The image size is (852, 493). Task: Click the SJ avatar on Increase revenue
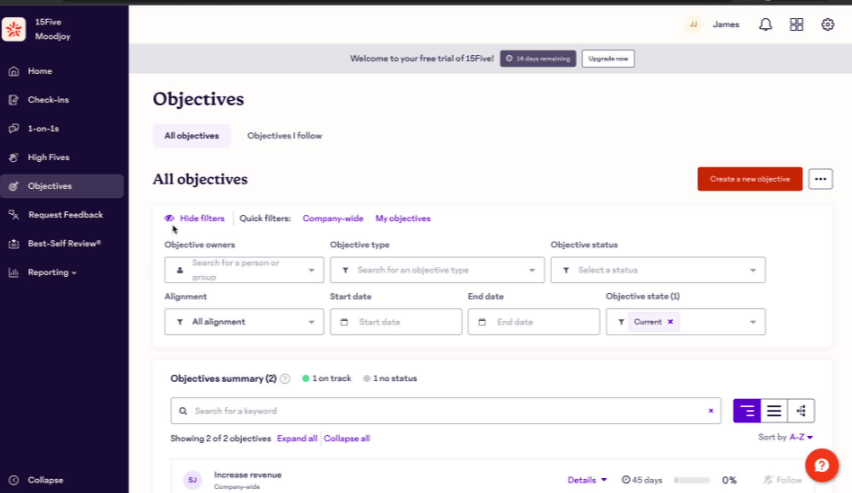click(192, 480)
